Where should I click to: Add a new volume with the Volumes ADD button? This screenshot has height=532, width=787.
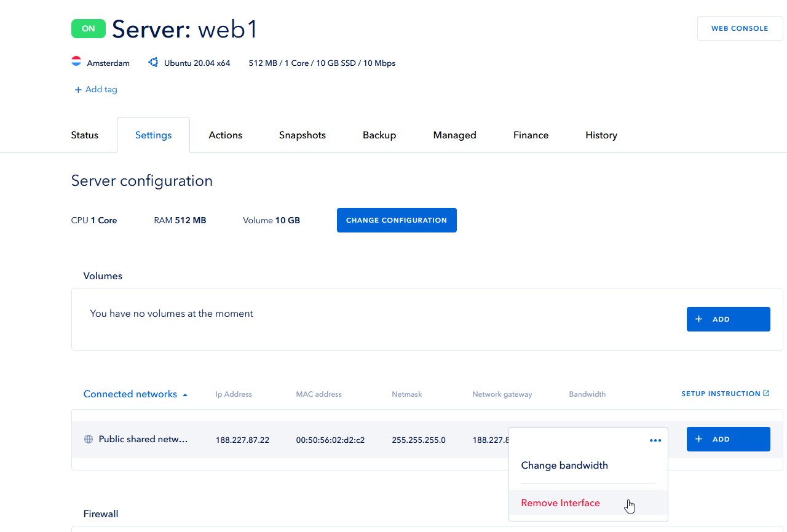(729, 319)
